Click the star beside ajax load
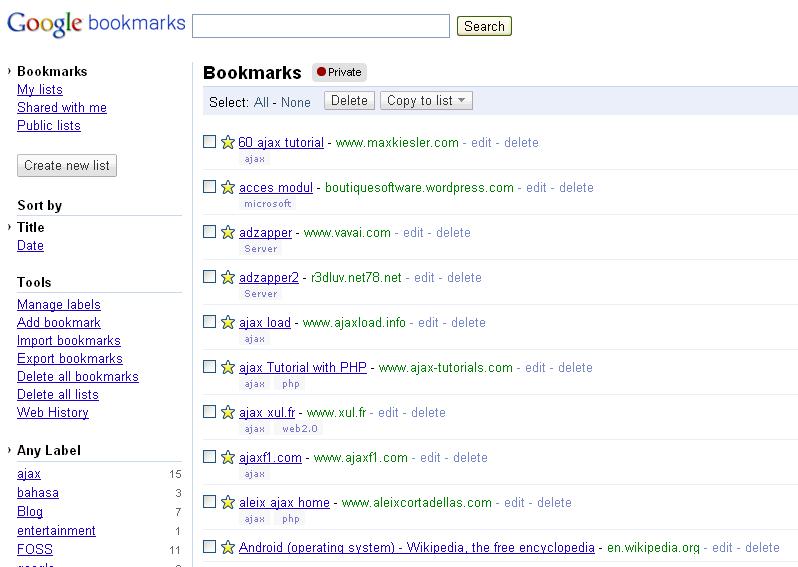The height and width of the screenshot is (567, 798). (227, 322)
